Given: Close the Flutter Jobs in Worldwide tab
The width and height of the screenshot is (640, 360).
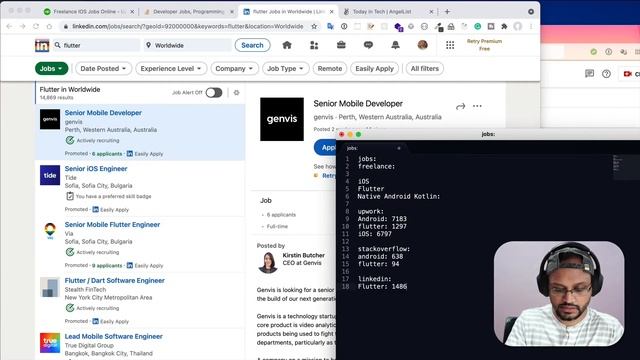Looking at the screenshot, I should click(331, 12).
